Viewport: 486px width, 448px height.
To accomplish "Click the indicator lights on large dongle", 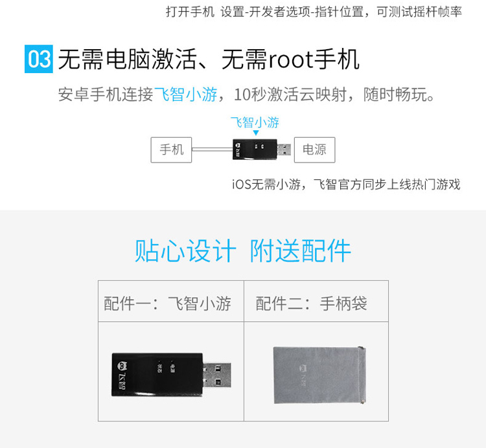I will tap(165, 368).
